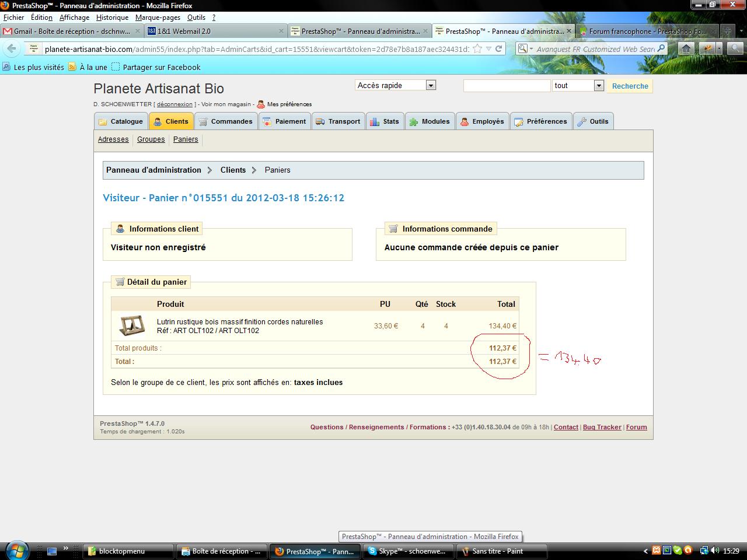Open the Catalogue tab
This screenshot has height=560, width=747.
(121, 121)
